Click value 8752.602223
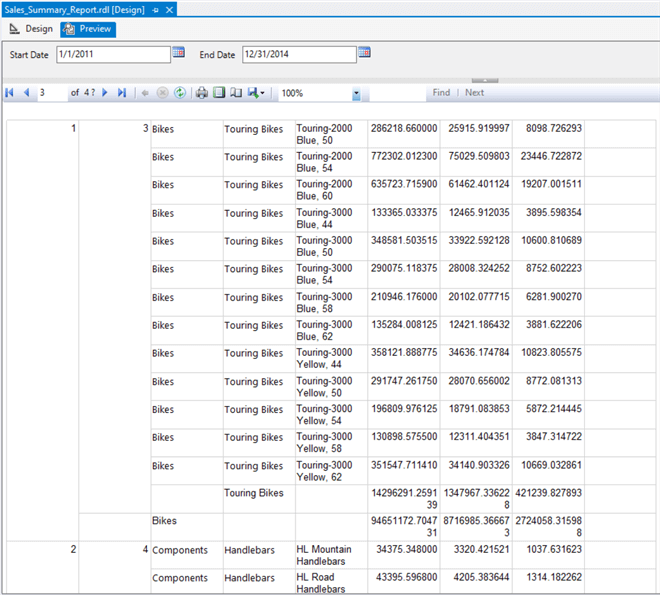 coord(554,268)
